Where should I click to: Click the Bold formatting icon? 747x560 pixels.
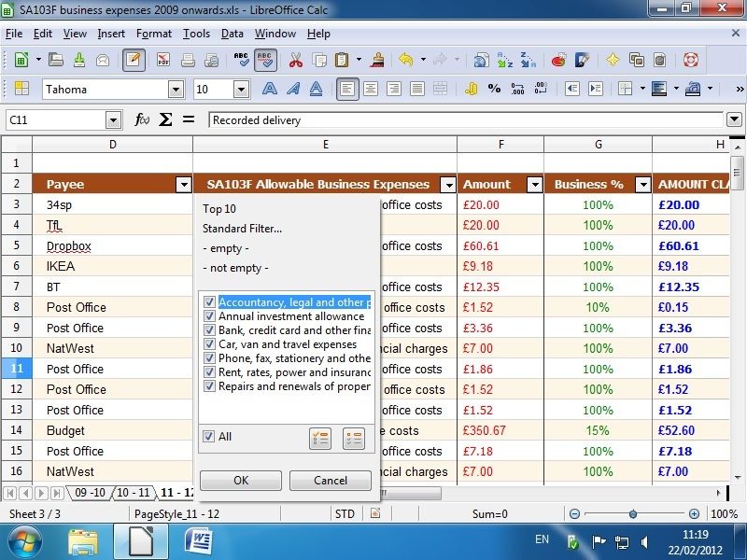point(270,89)
